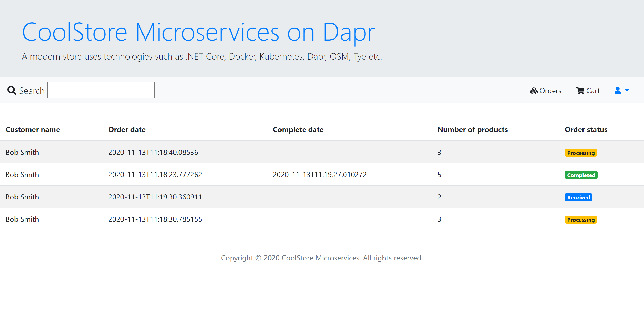Click the Complete date column header
644x331 pixels.
(x=298, y=130)
